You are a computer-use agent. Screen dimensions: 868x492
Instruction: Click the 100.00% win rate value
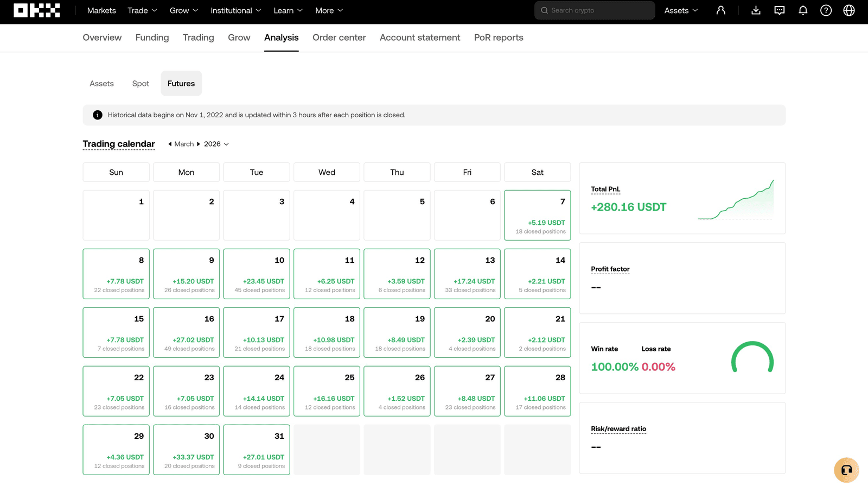[x=615, y=367]
